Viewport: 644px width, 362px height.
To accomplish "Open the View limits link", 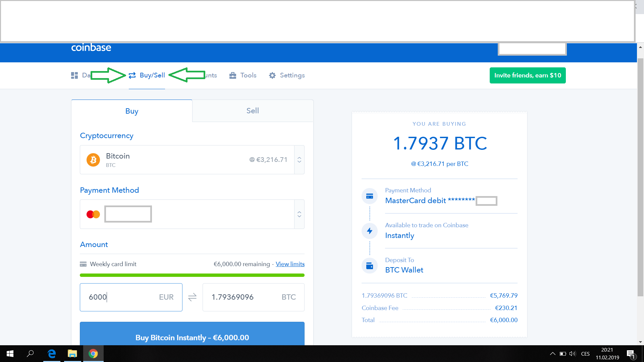I will coord(290,264).
